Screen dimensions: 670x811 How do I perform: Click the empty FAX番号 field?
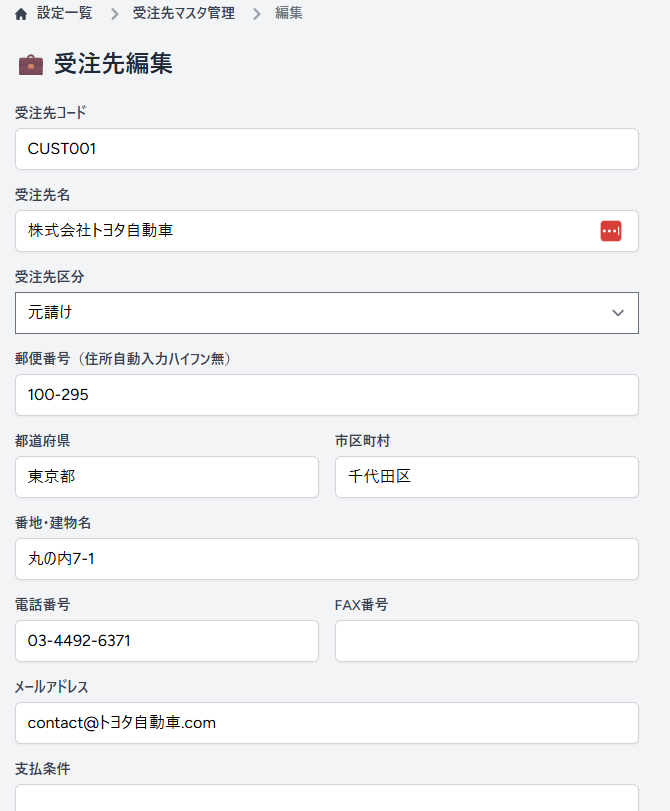click(486, 641)
